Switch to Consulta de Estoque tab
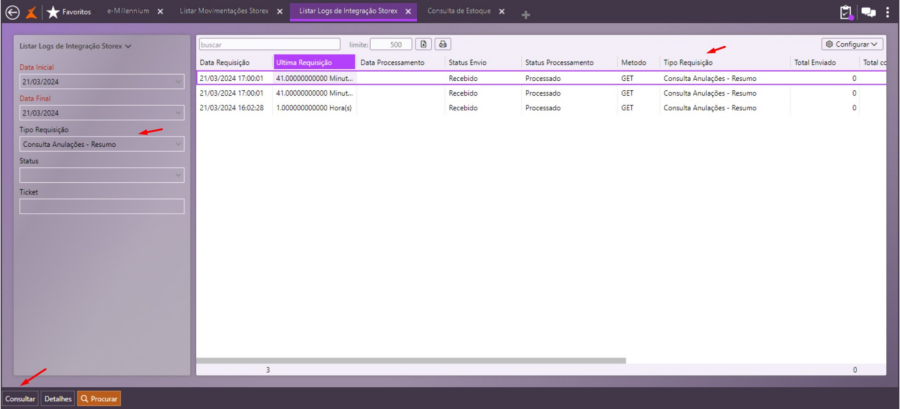Image resolution: width=900 pixels, height=409 pixels. tap(459, 11)
